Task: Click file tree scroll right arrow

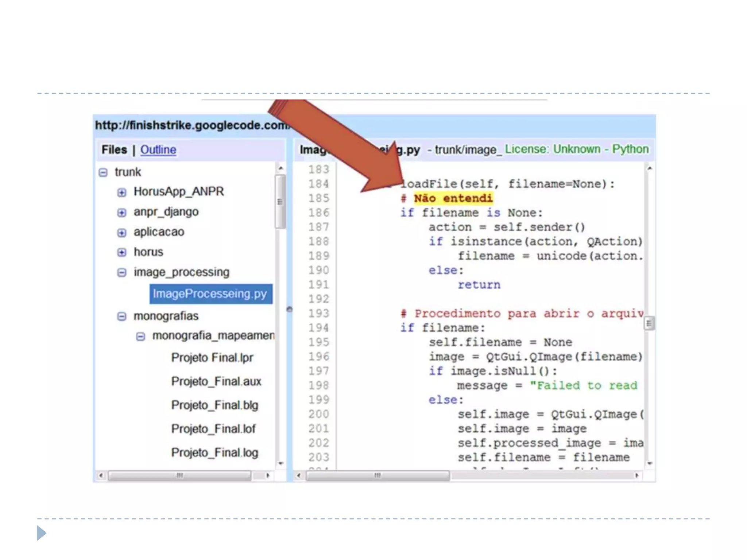Action: tap(268, 475)
